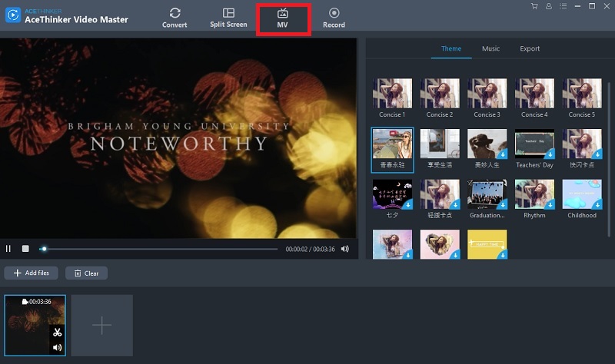
Task: Toggle the clip's audio speaker icon
Action: tap(57, 348)
